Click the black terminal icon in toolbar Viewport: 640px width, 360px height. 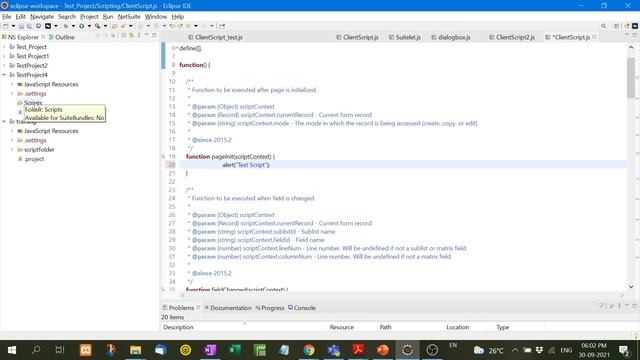pyautogui.click(x=48, y=26)
